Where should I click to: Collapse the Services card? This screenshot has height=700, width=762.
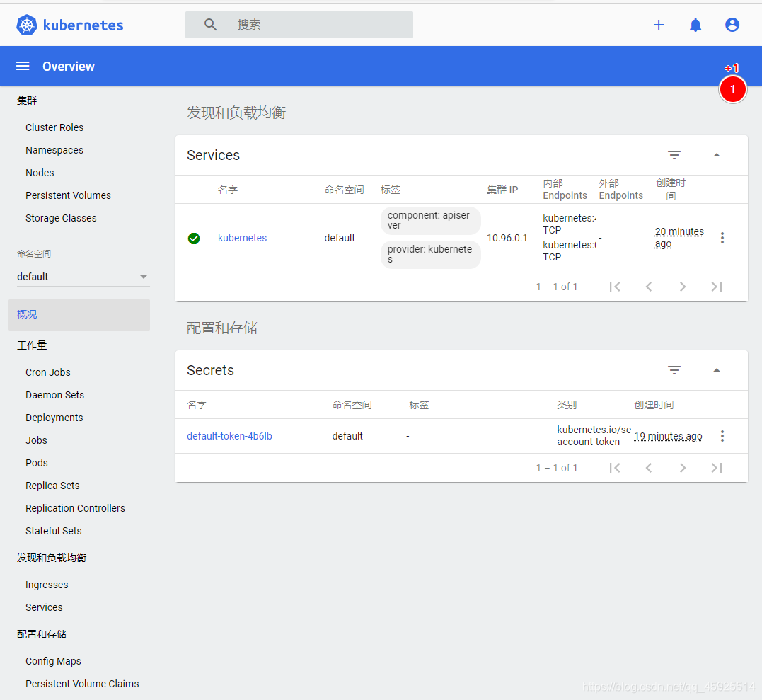point(716,155)
